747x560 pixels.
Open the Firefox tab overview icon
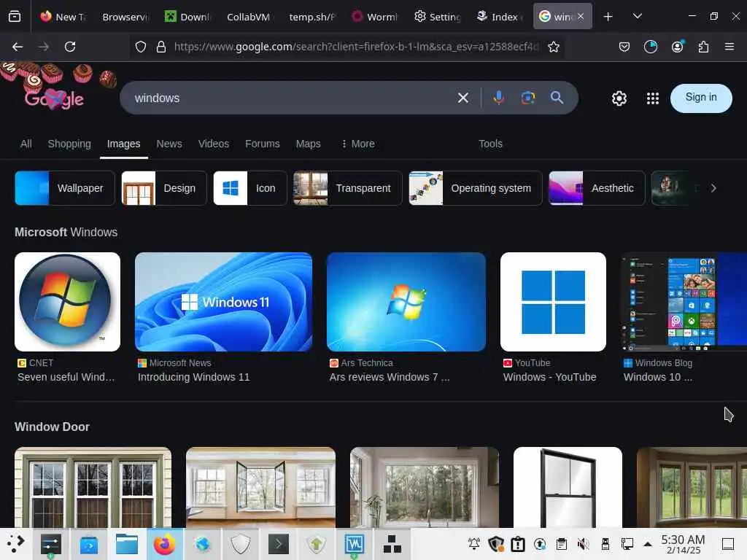[x=15, y=17]
